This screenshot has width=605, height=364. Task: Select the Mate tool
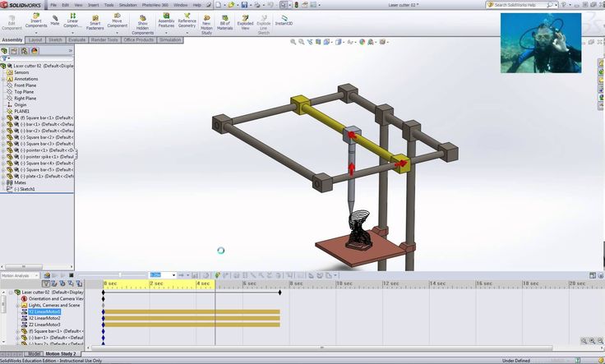(55, 21)
